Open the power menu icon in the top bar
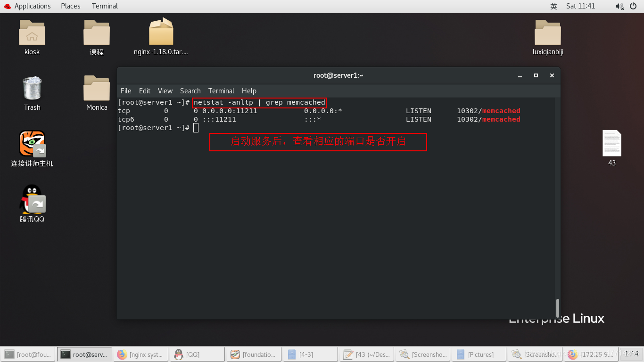Viewport: 644px width, 362px height. pyautogui.click(x=633, y=6)
